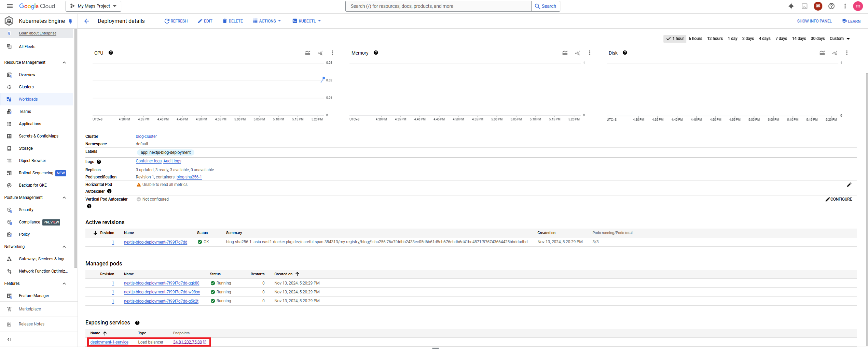Click the back arrow beside Deployment details
Image resolution: width=868 pixels, height=349 pixels.
(x=87, y=21)
